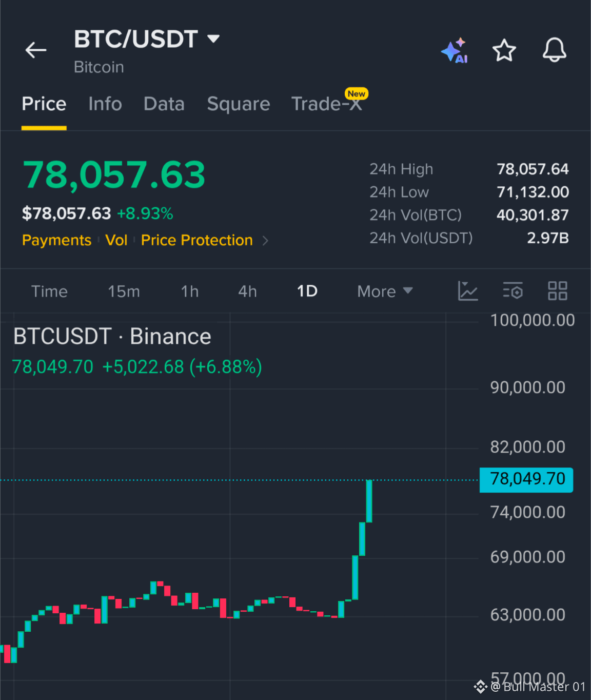Set a price alert with the bell icon
The height and width of the screenshot is (700, 591).
click(x=555, y=50)
